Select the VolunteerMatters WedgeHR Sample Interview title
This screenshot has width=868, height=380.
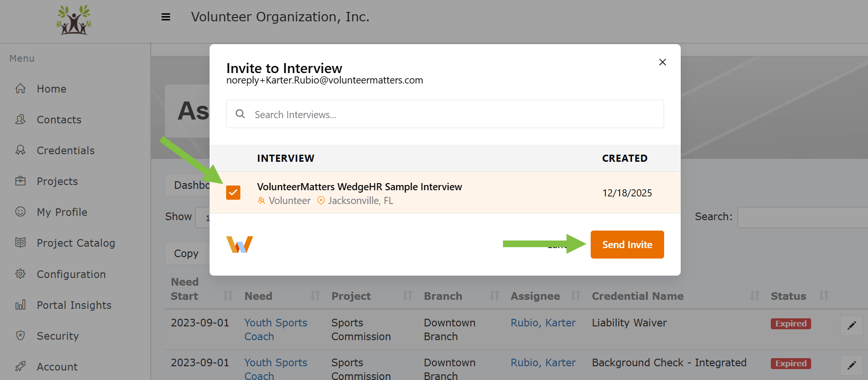(359, 187)
